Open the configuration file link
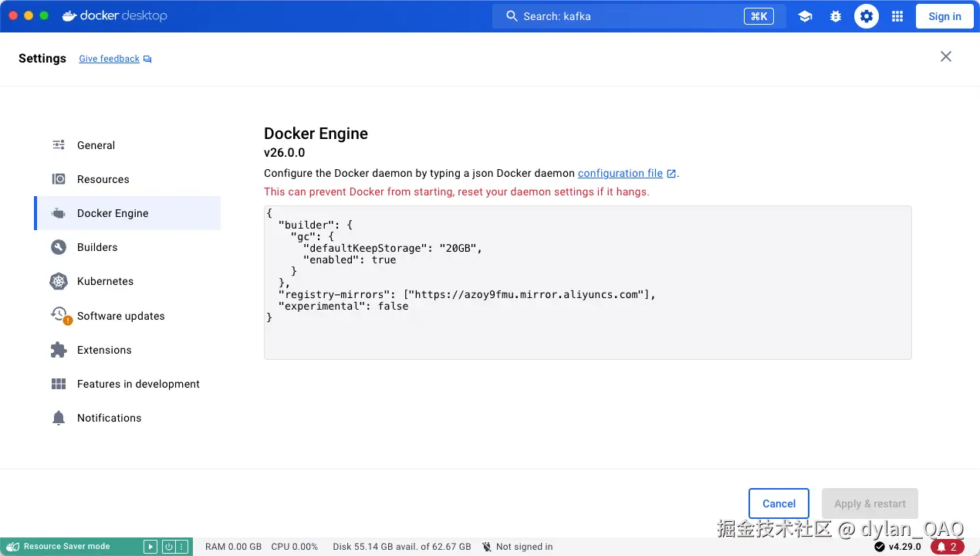Screen dimensions: 980x556 coord(620,173)
